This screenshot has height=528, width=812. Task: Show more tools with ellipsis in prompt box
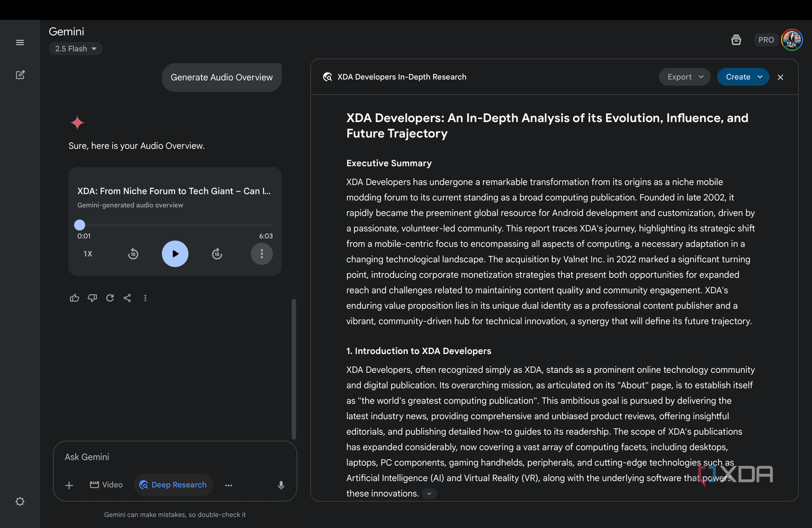coord(229,485)
